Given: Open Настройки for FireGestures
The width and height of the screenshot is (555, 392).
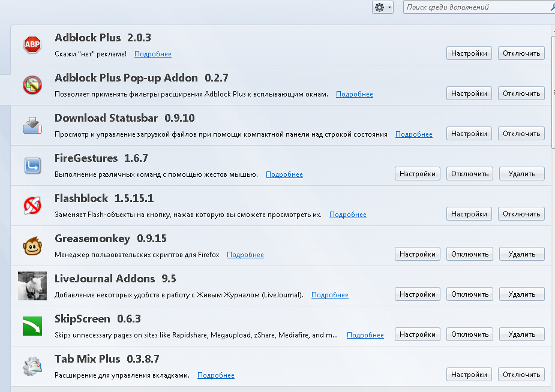Looking at the screenshot, I should (x=418, y=174).
